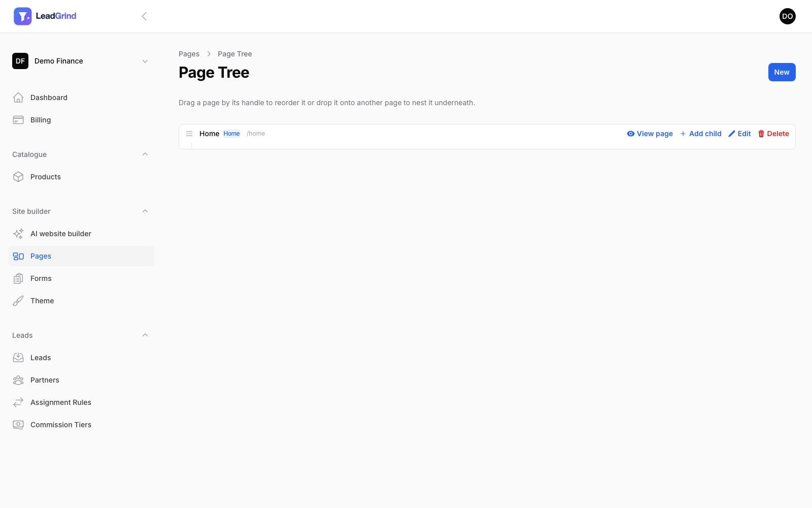Open the DO user avatar menu
This screenshot has height=508, width=812.
click(x=787, y=16)
